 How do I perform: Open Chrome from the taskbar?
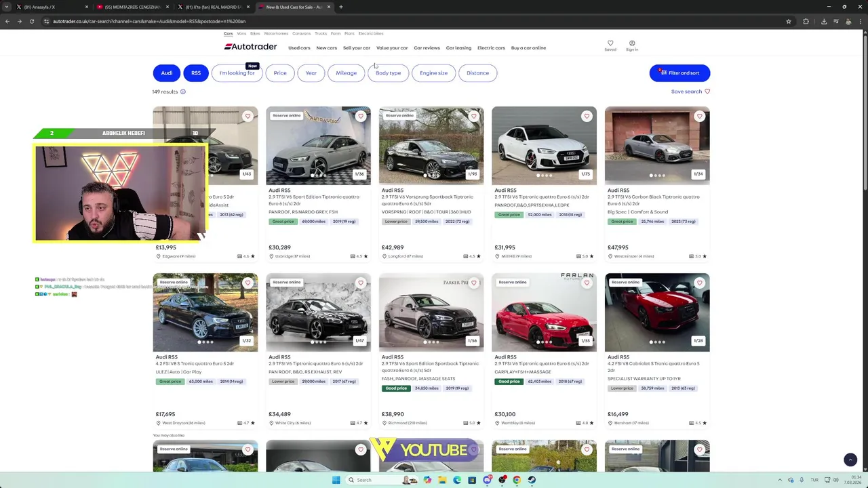pos(517,480)
